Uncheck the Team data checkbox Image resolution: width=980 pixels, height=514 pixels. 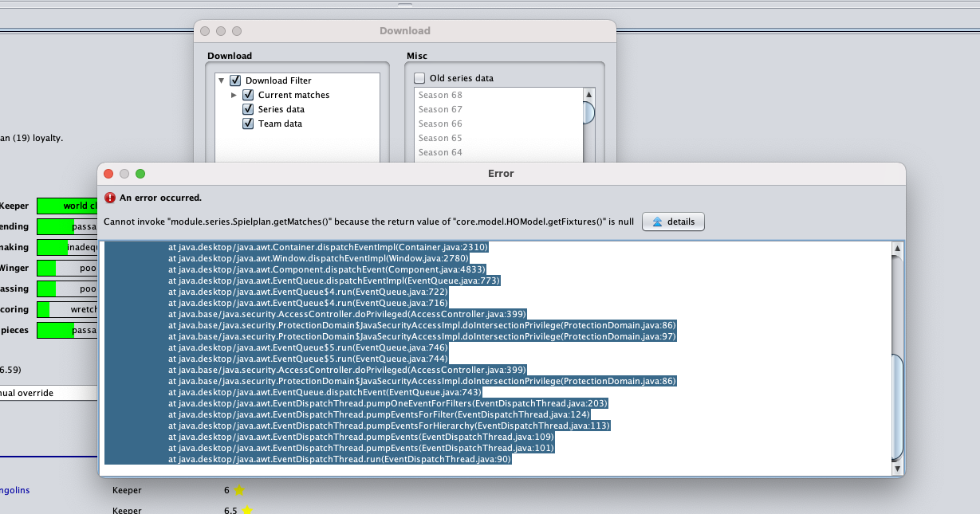(x=249, y=124)
